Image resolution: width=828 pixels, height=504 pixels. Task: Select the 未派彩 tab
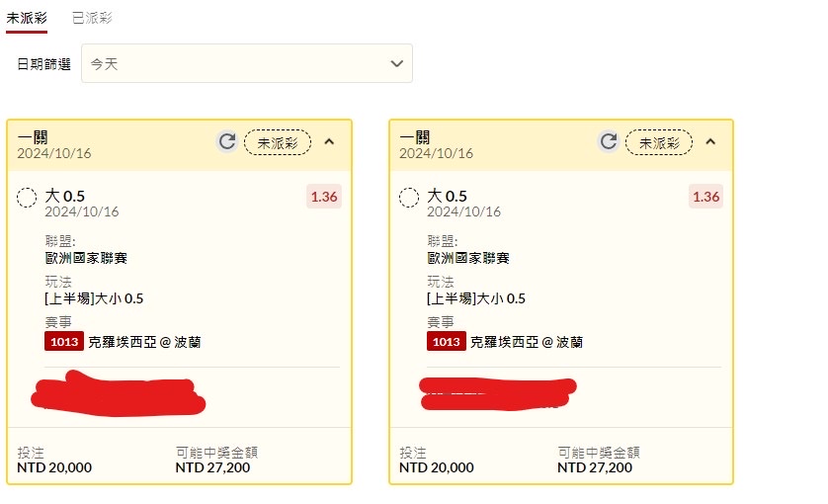(x=27, y=18)
